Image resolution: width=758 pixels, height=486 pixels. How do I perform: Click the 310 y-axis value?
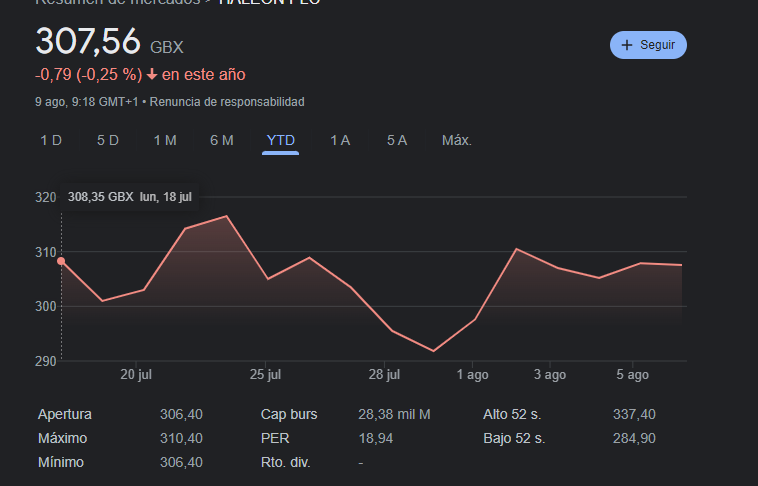[45, 252]
